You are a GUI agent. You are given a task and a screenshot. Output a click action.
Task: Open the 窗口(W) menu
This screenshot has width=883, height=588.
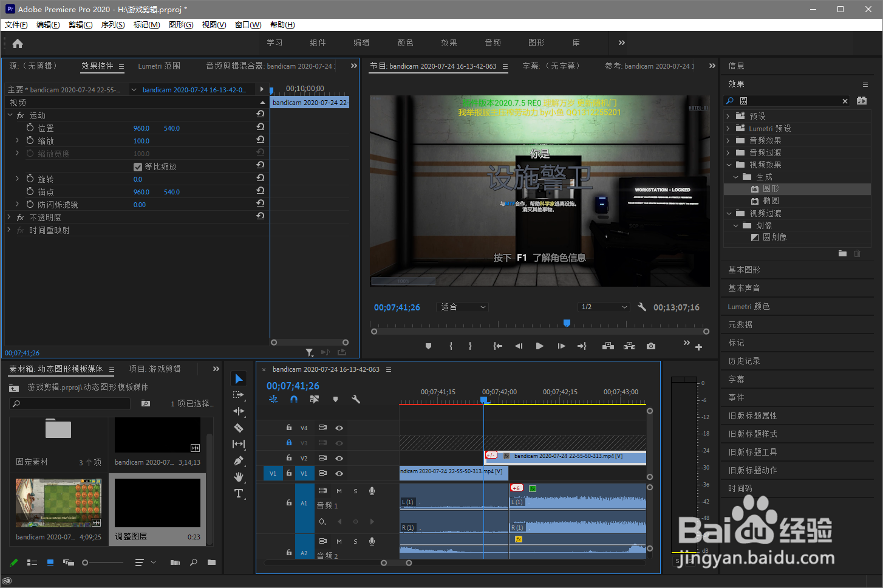[248, 25]
